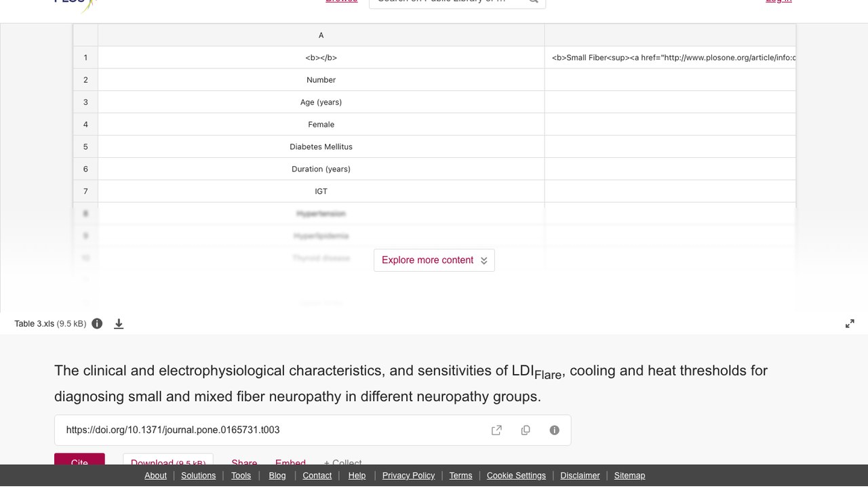Open the Tools footer link
This screenshot has height=488, width=868.
[241, 476]
